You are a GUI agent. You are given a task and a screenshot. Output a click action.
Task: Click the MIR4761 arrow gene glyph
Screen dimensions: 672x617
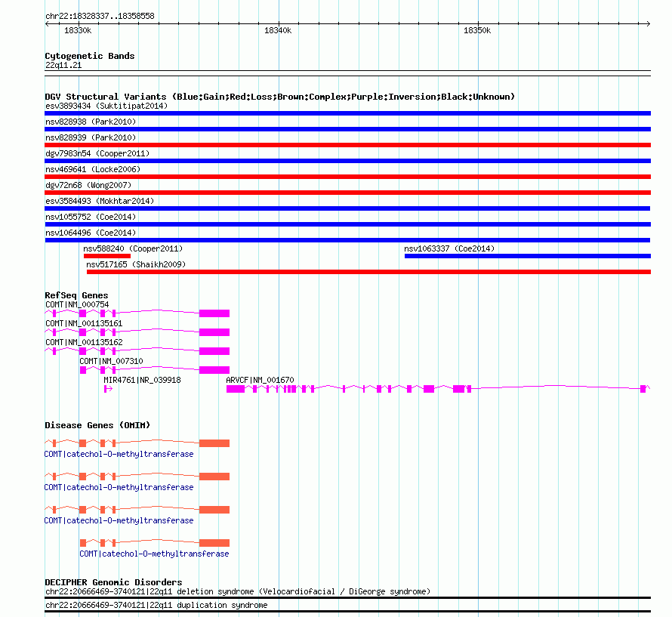[109, 389]
